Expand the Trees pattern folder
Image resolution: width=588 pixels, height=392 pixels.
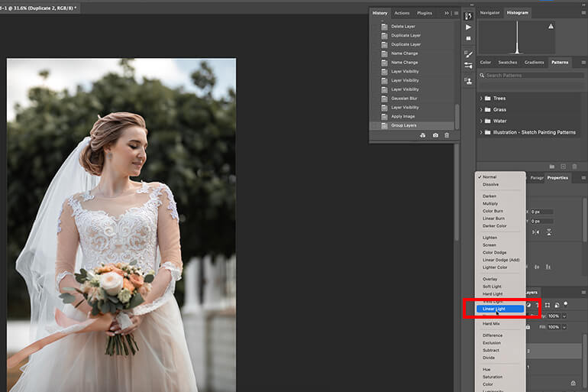[481, 99]
